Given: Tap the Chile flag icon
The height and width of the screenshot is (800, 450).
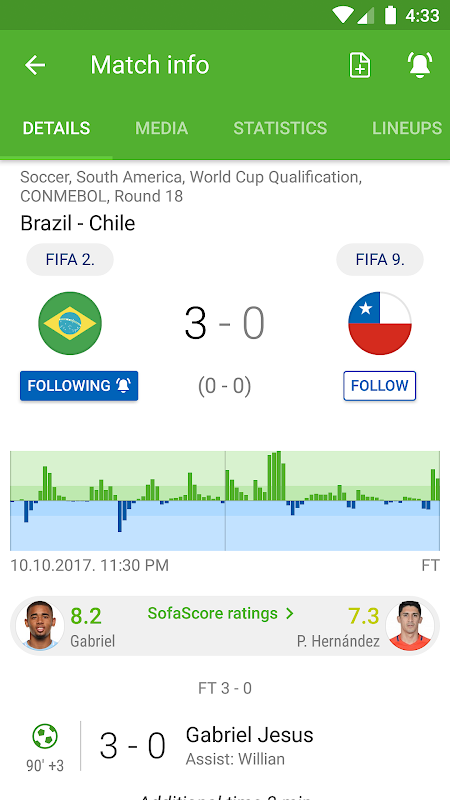Looking at the screenshot, I should pos(380,323).
